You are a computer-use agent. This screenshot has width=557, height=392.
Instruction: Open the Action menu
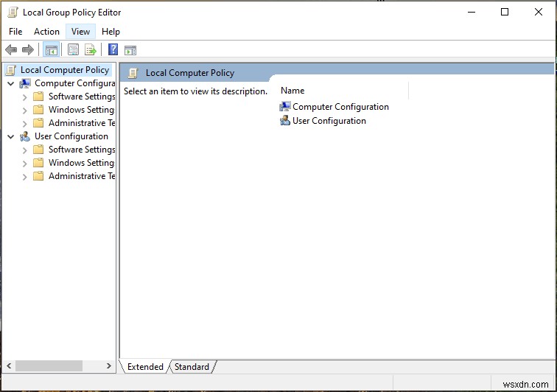click(46, 32)
